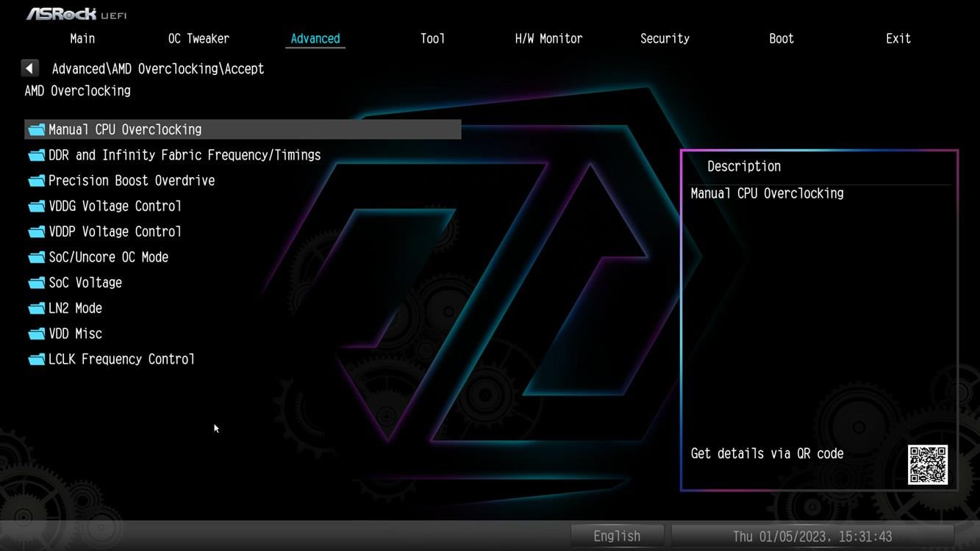The width and height of the screenshot is (980, 551).
Task: Click the QR code in Description panel
Action: [x=928, y=464]
